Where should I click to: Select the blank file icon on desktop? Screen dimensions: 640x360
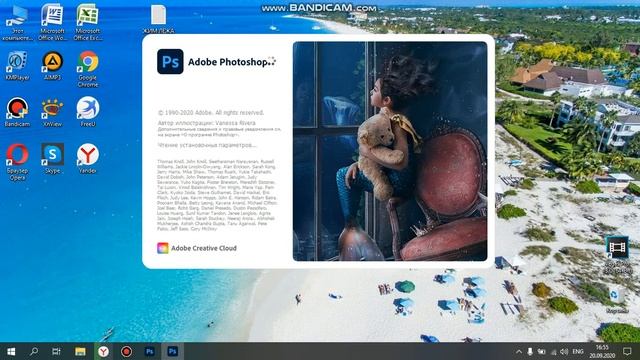coord(158,19)
